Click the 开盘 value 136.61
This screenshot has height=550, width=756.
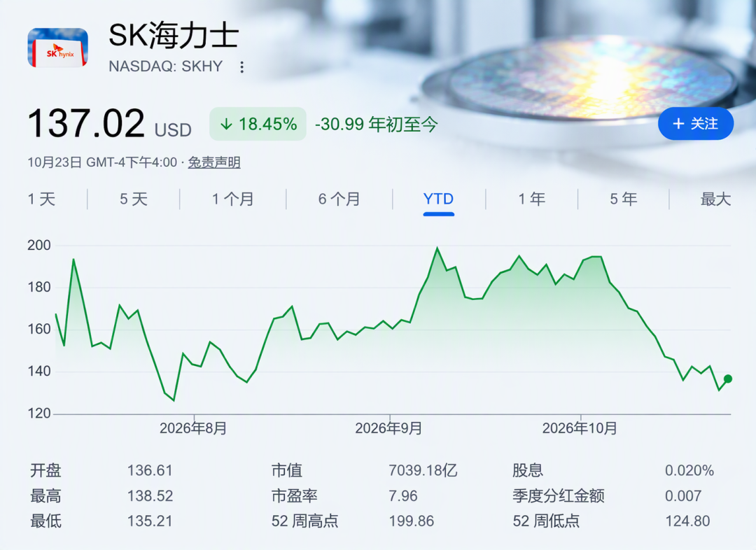point(150,470)
